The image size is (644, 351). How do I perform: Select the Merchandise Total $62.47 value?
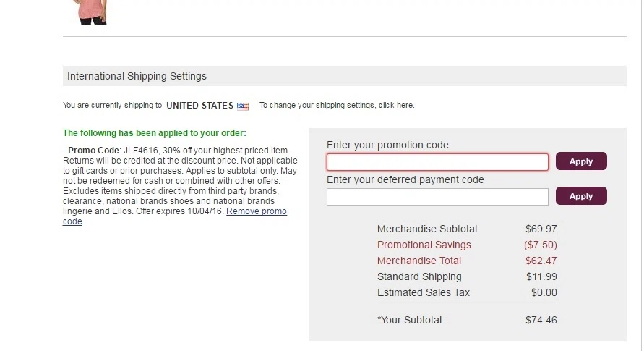(x=541, y=261)
